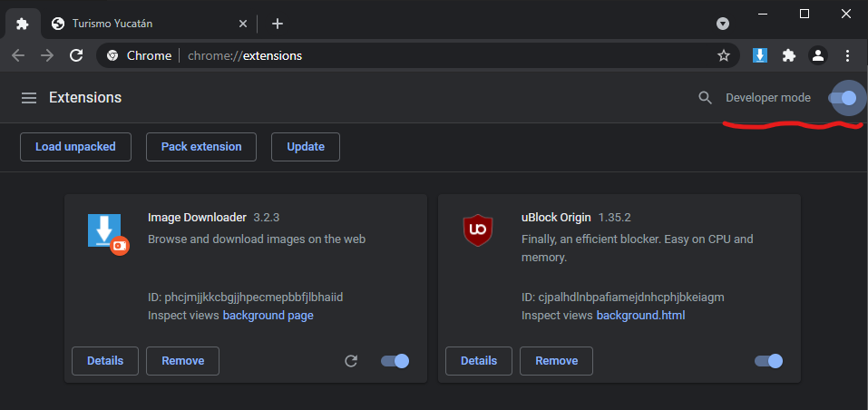Open the Chrome profile avatar menu
Screen dimensions: 868x410
[x=817, y=55]
